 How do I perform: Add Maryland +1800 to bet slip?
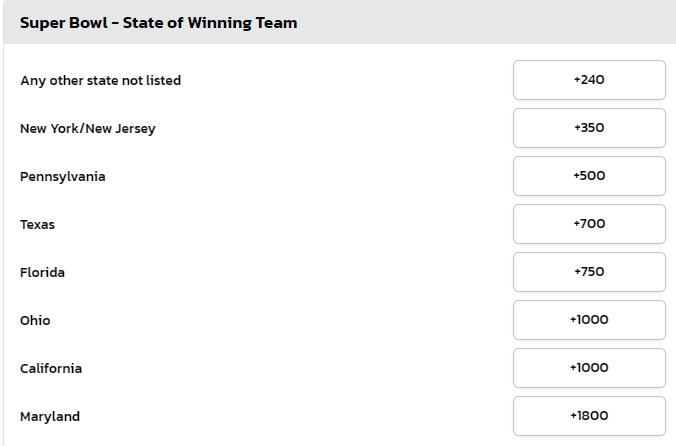589,416
